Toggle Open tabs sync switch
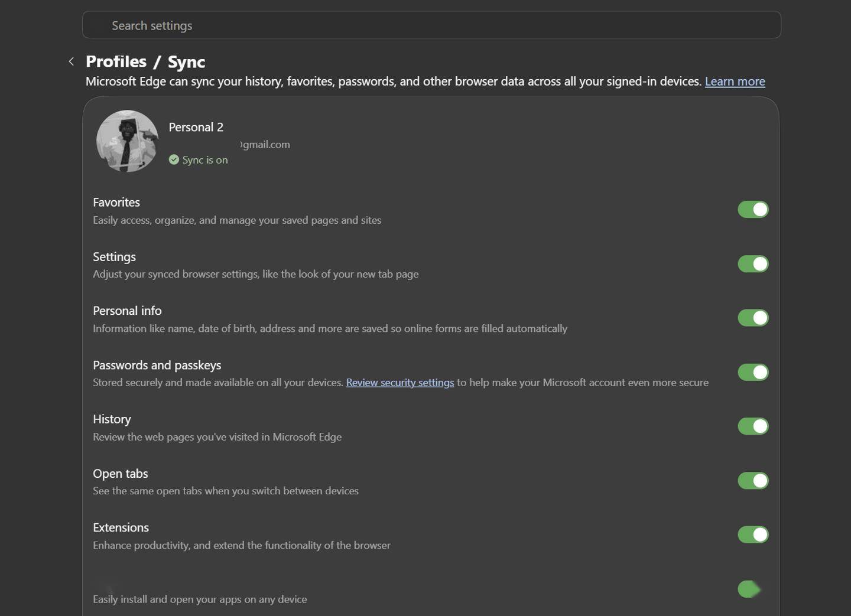The height and width of the screenshot is (616, 851). [x=753, y=480]
